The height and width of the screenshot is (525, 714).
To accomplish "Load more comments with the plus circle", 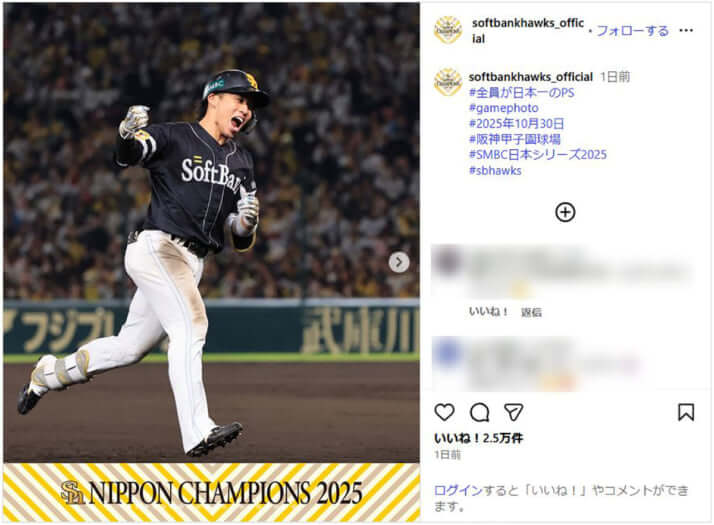I will click(565, 212).
